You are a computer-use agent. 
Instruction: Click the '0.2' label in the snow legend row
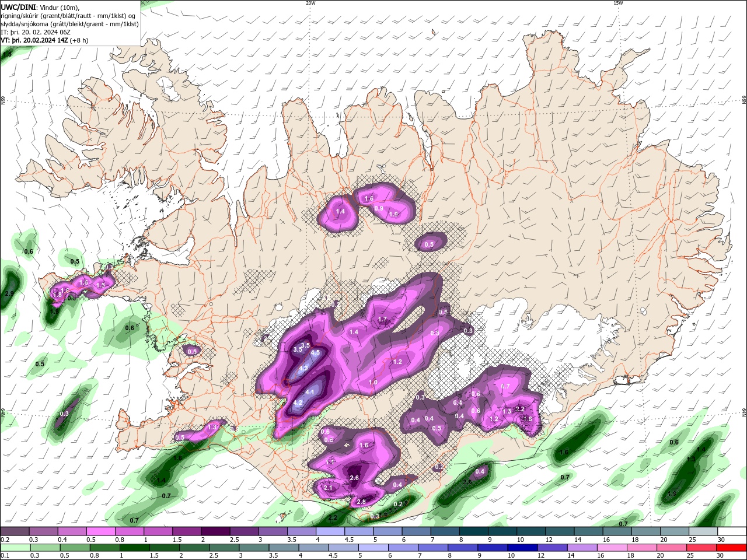(5, 540)
